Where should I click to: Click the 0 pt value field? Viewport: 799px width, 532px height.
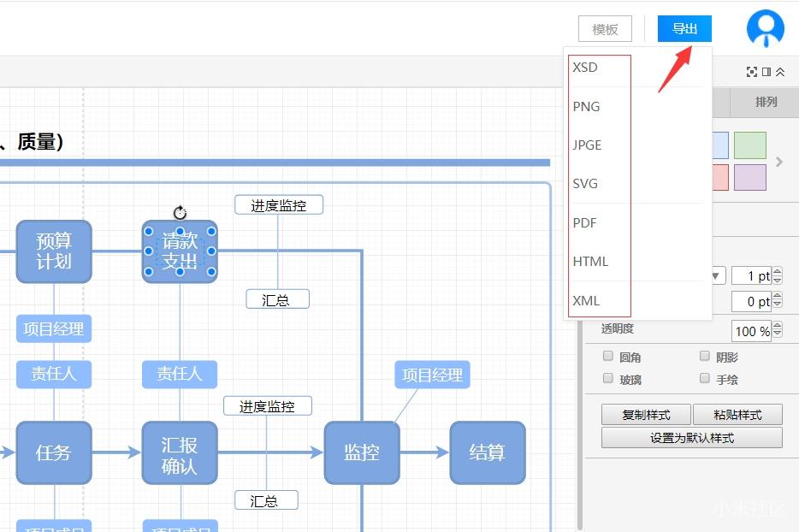coord(751,301)
